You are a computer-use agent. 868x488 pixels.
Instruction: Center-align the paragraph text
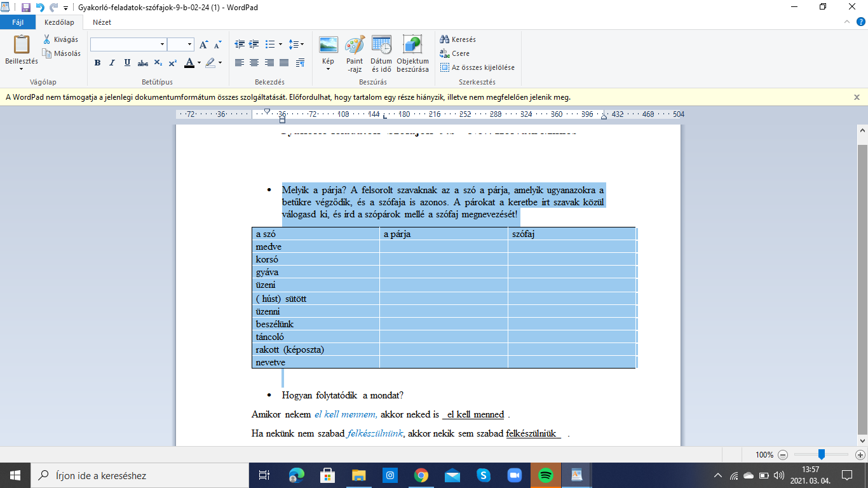[x=254, y=62]
